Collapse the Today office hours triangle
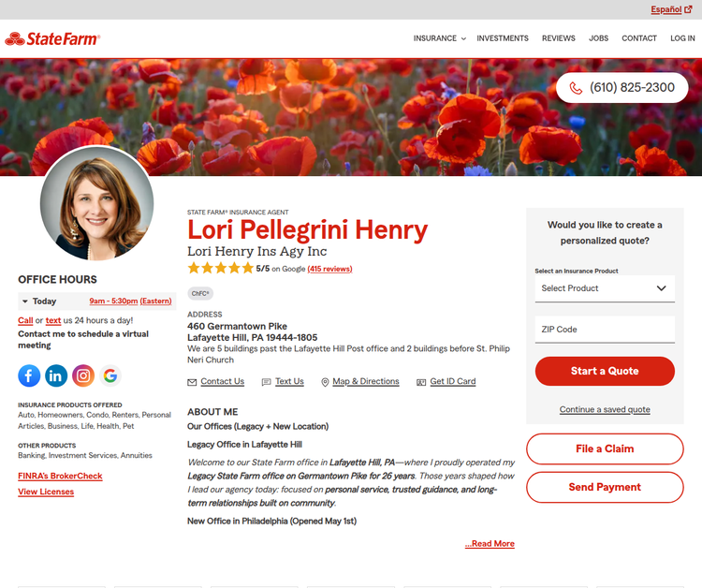Viewport: 702px width, 588px height. tap(25, 301)
